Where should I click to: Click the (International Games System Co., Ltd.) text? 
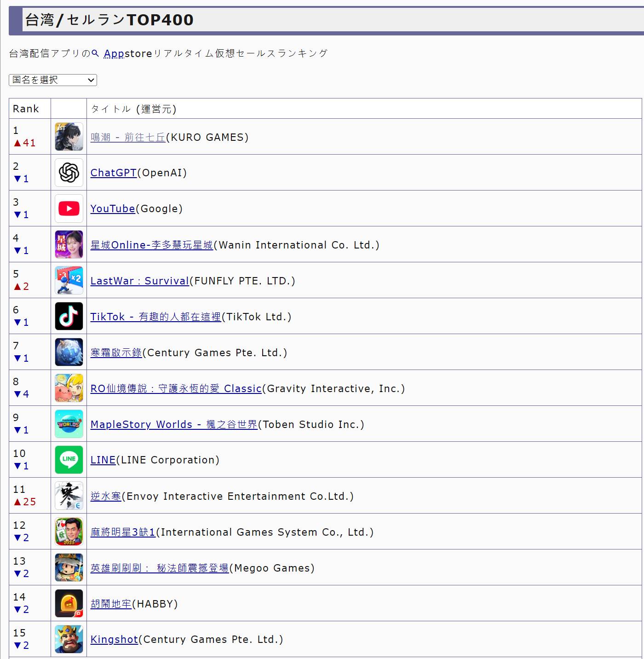265,532
